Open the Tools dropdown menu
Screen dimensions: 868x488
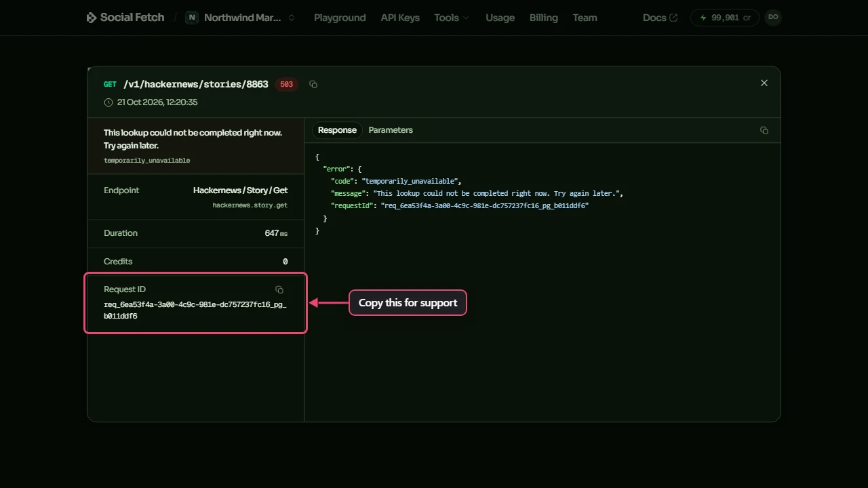(x=452, y=18)
